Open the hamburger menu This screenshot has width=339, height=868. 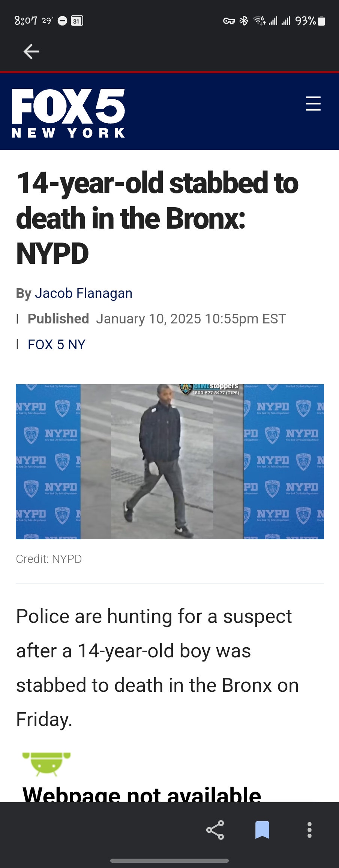(313, 103)
